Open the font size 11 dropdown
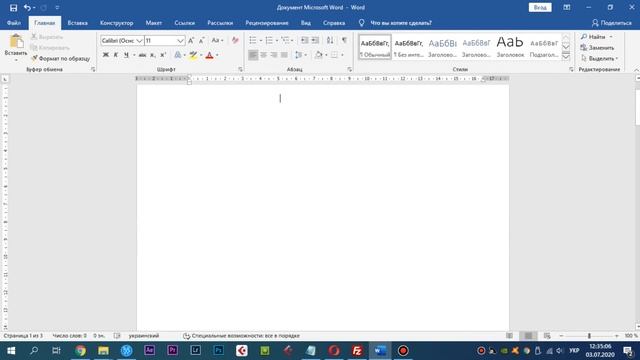The image size is (640, 360). pos(180,40)
